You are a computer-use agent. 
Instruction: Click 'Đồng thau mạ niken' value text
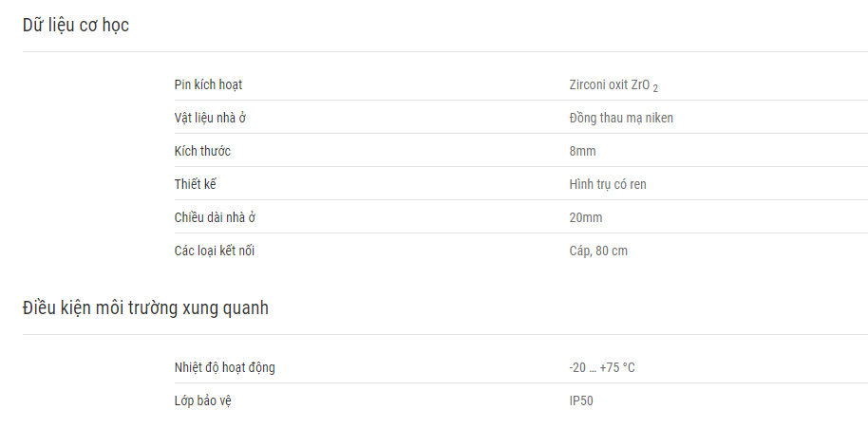621,118
